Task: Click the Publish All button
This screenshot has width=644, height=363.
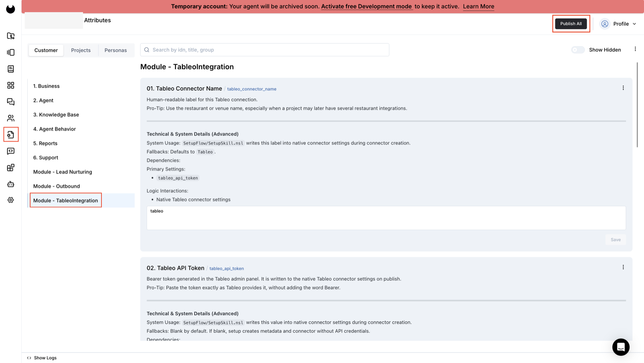Action: [571, 24]
